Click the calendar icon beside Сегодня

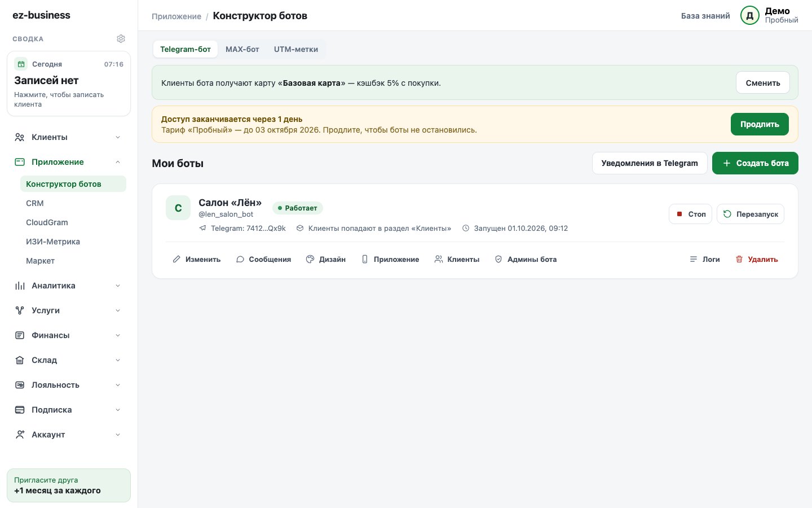pyautogui.click(x=21, y=64)
